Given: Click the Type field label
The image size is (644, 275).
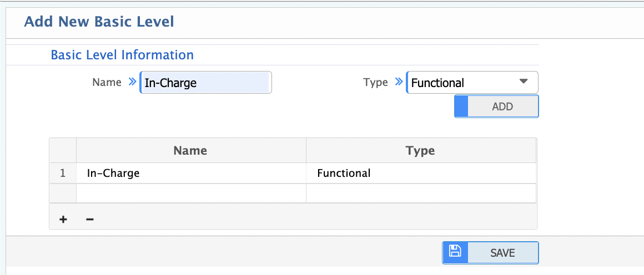Looking at the screenshot, I should coord(375,82).
